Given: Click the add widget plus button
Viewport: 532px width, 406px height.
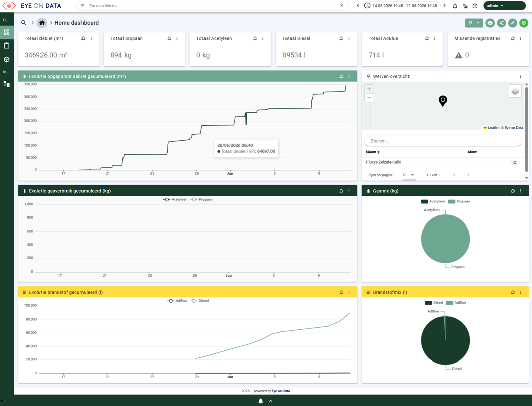Looking at the screenshot, I should pyautogui.click(x=524, y=23).
